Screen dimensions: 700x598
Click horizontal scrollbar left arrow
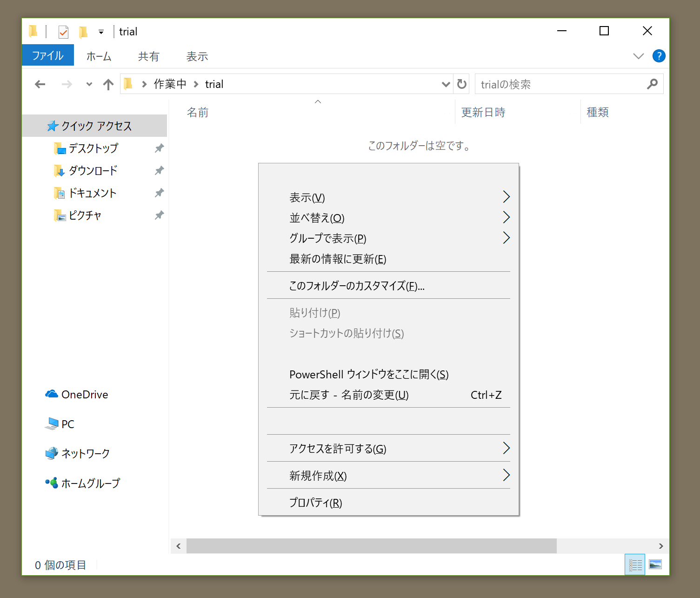(x=179, y=546)
